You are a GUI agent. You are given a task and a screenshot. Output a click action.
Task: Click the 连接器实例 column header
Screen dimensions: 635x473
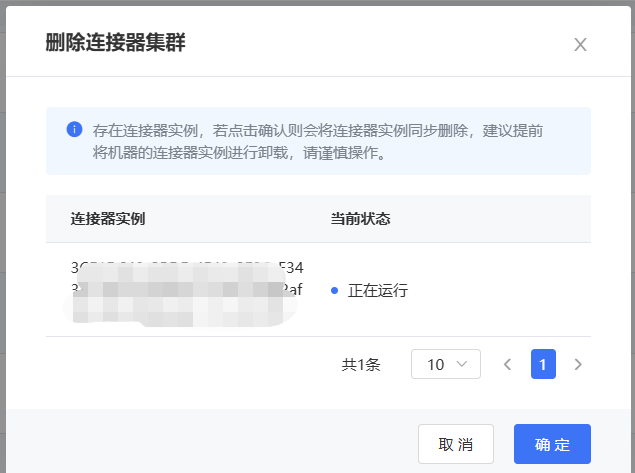click(x=108, y=219)
